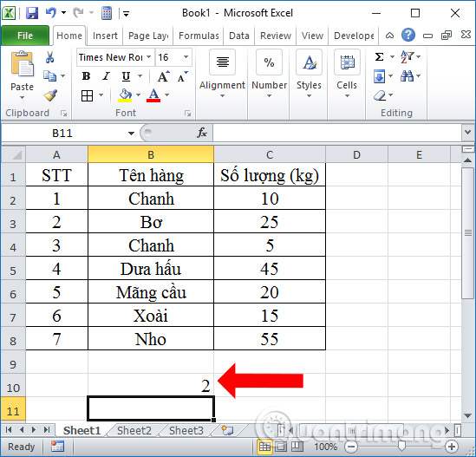This screenshot has height=457, width=476.
Task: Switch to the Page Layout tab
Action: click(148, 36)
